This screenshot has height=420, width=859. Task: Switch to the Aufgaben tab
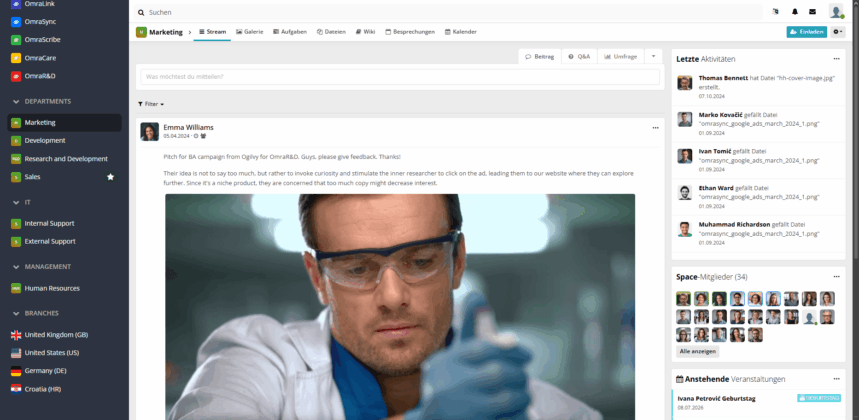point(290,32)
